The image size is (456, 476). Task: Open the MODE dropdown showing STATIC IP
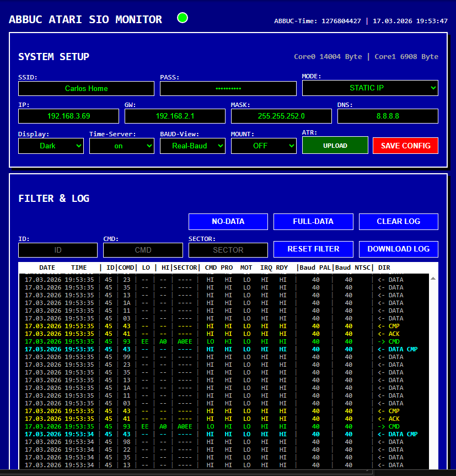(x=370, y=88)
